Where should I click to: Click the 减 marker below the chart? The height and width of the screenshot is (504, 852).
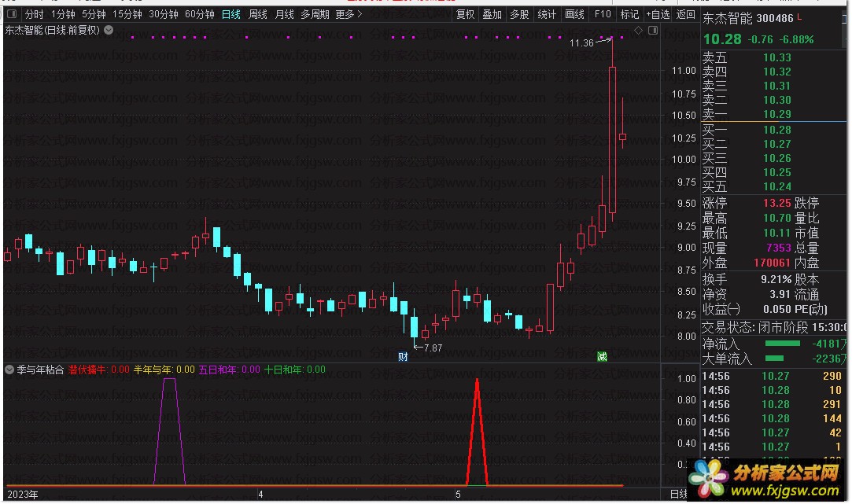(x=602, y=357)
